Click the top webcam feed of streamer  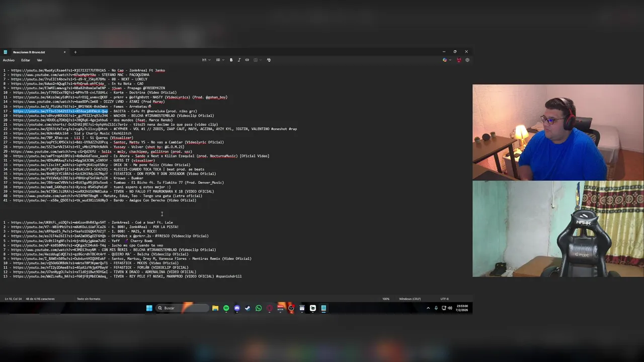(x=558, y=133)
